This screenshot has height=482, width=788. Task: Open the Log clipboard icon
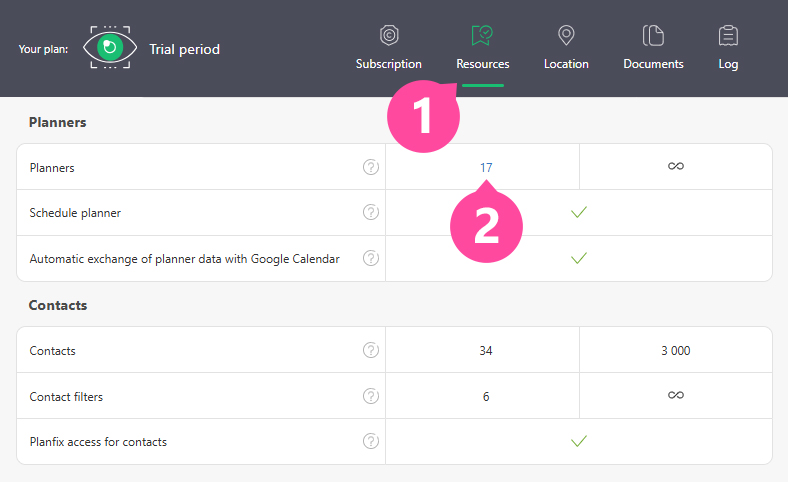728,35
